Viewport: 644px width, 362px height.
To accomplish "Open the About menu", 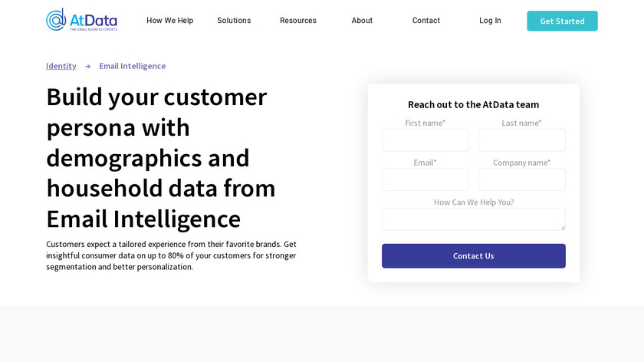I will tap(362, 21).
